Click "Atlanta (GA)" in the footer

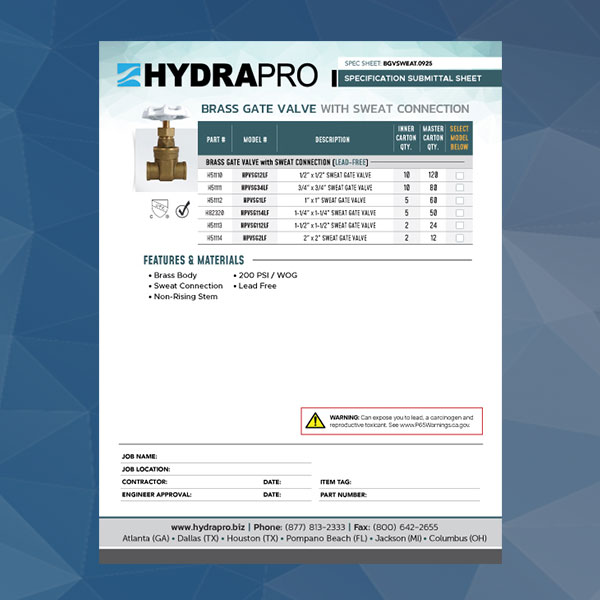tap(146, 538)
